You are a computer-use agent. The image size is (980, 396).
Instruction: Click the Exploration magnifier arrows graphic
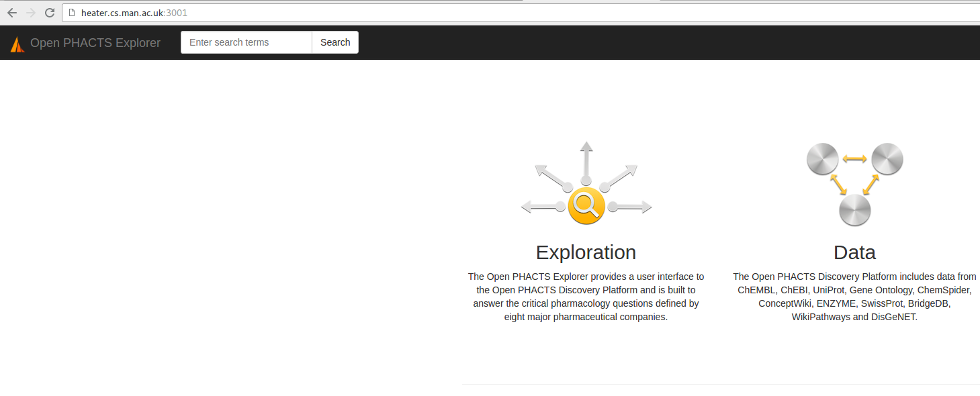586,183
